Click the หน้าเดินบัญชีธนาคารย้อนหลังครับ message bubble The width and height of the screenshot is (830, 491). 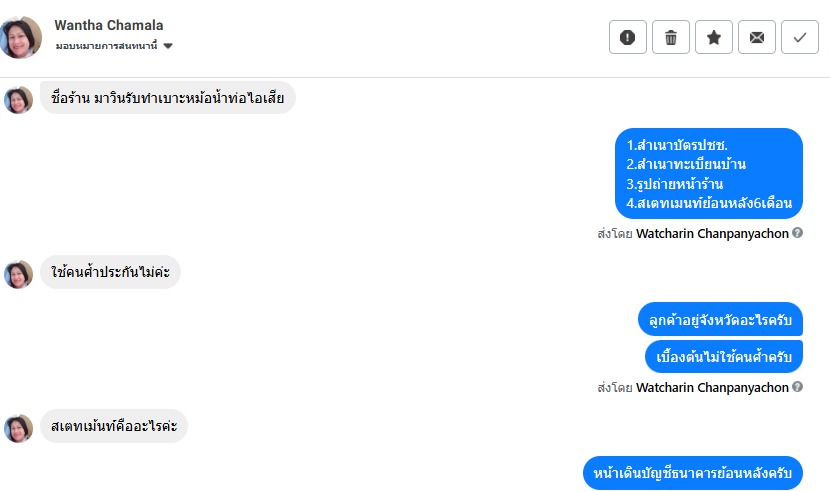point(693,473)
